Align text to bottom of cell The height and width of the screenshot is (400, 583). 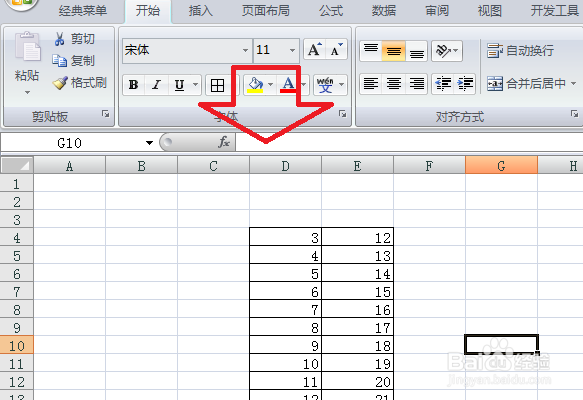(416, 51)
